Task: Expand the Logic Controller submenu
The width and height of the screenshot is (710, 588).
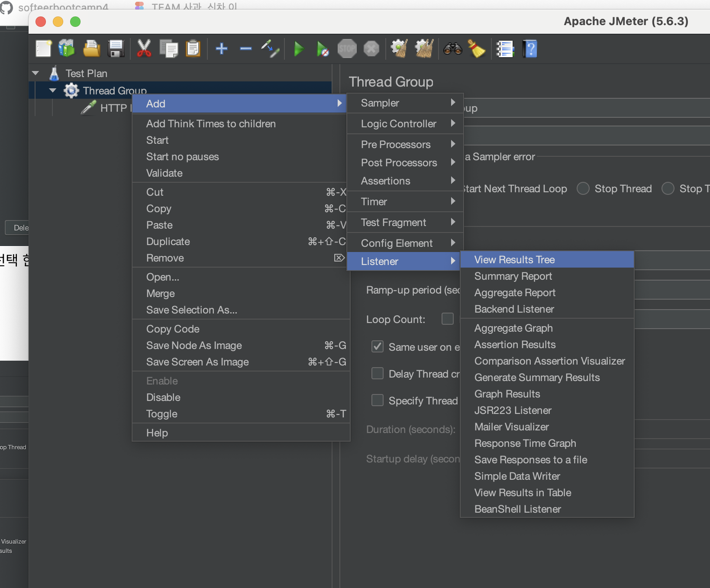Action: (x=405, y=123)
